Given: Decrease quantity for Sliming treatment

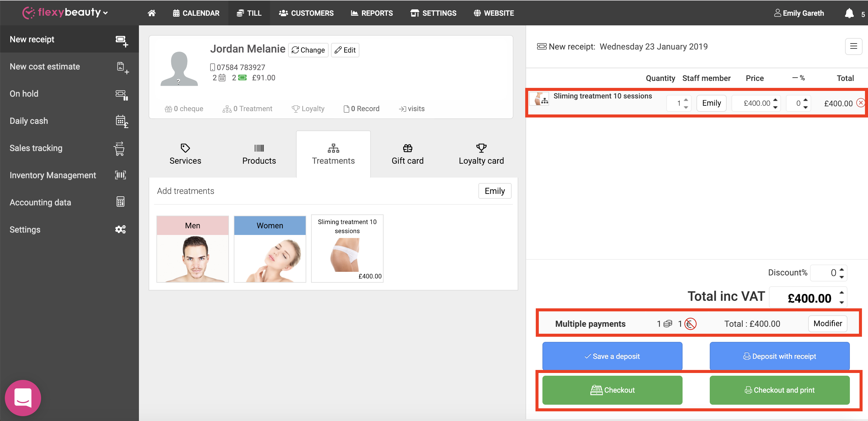Looking at the screenshot, I should 686,107.
